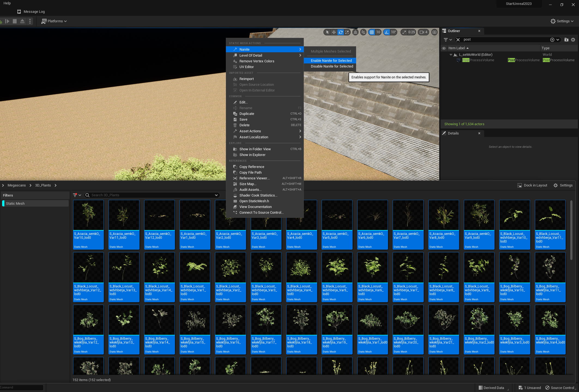This screenshot has height=392, width=579.
Task: Click the Eject button in play toolbar
Action: point(22,21)
